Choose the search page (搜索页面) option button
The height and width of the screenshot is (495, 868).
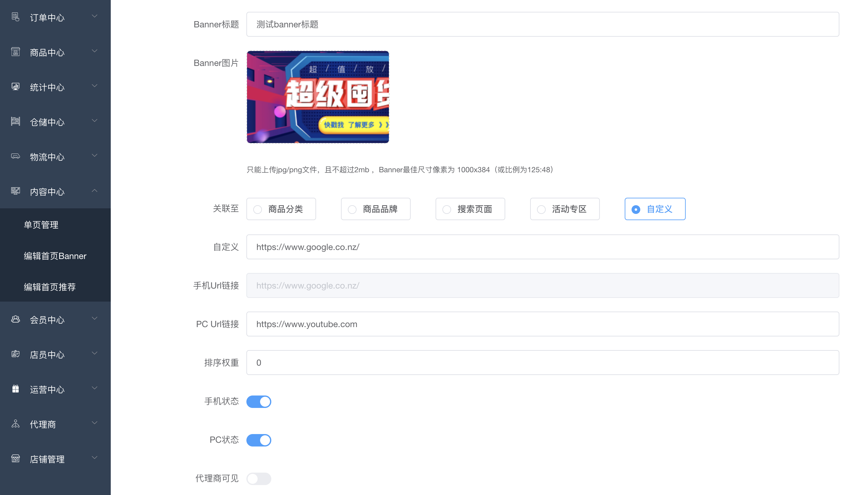click(470, 209)
